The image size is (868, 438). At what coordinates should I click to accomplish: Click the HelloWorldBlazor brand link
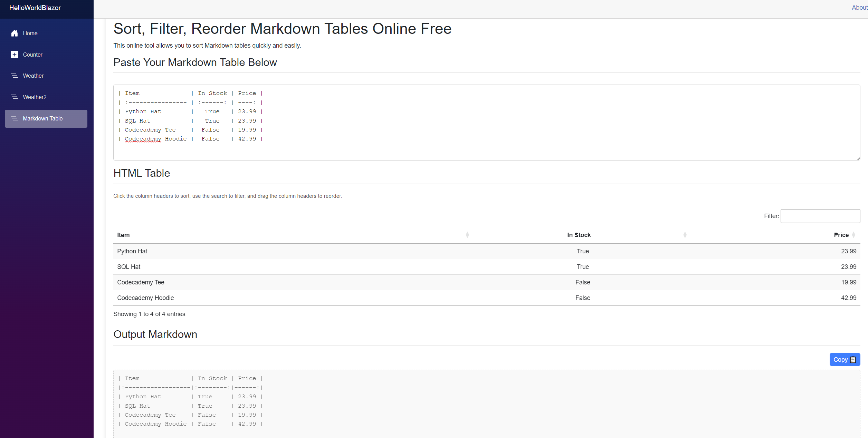tap(35, 8)
